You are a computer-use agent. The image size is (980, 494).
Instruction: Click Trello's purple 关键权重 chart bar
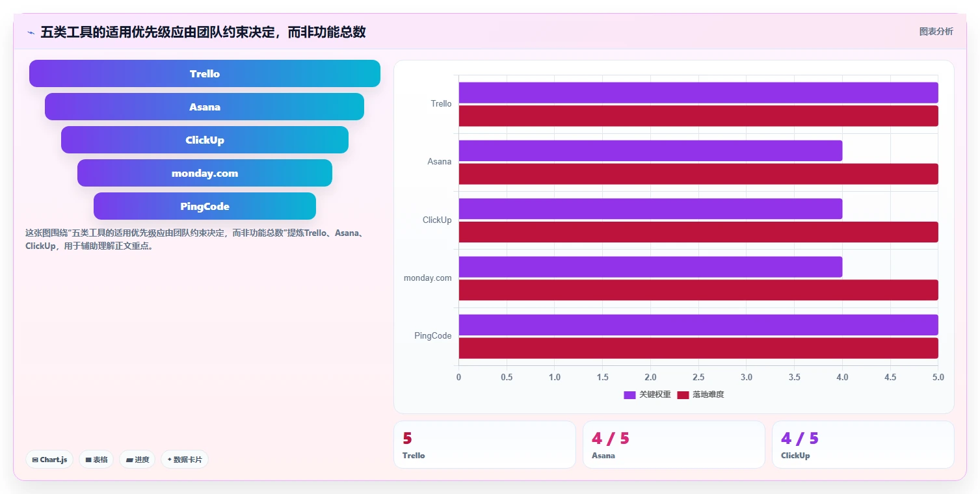coord(698,92)
